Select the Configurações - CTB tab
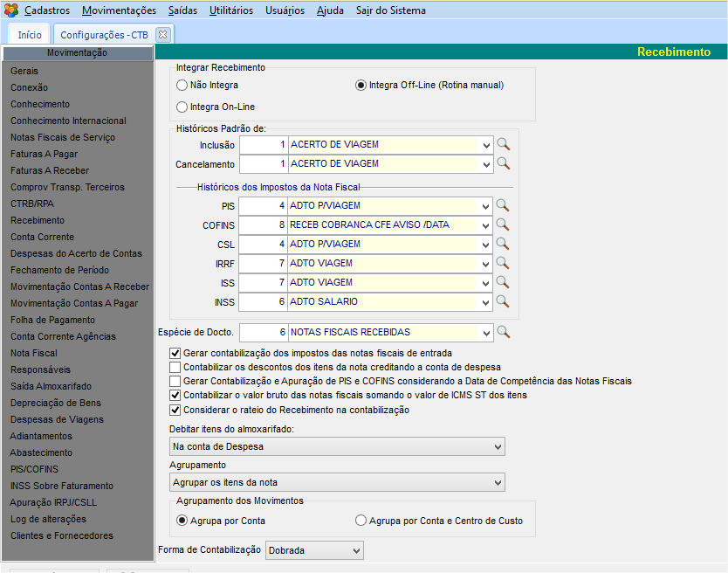The height and width of the screenshot is (573, 728). coord(105,35)
